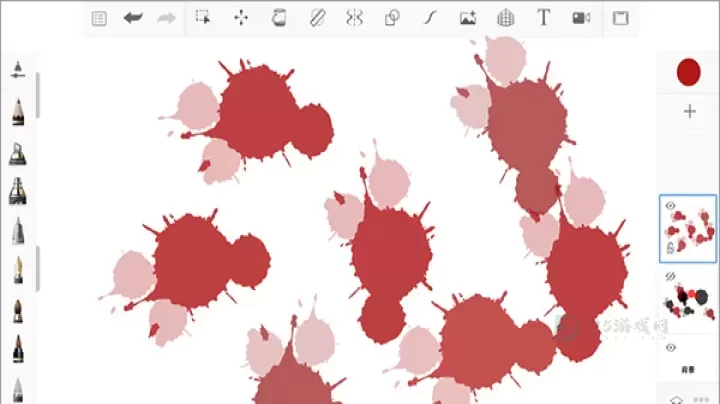This screenshot has width=720, height=404.
Task: Import an image with picture icon
Action: [x=468, y=18]
